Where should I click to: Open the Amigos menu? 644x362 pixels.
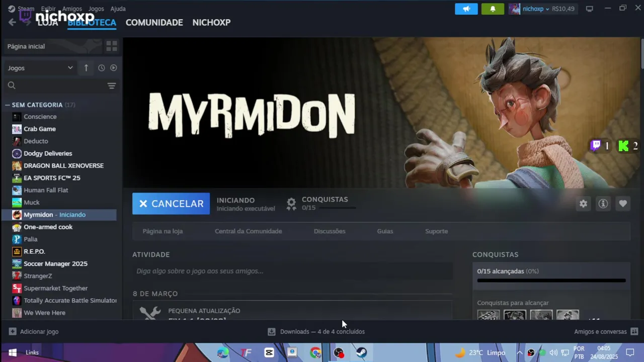[x=72, y=9]
